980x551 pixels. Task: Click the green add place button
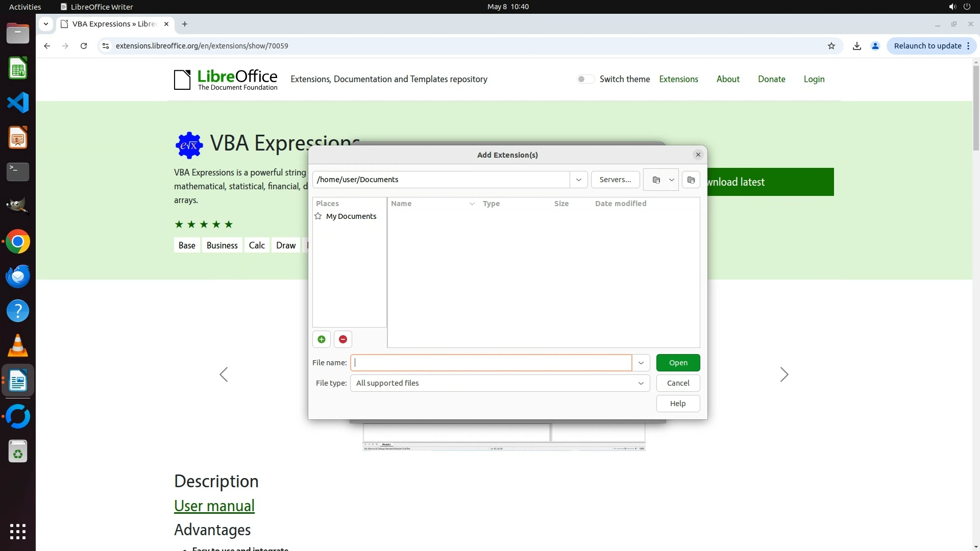pos(322,339)
